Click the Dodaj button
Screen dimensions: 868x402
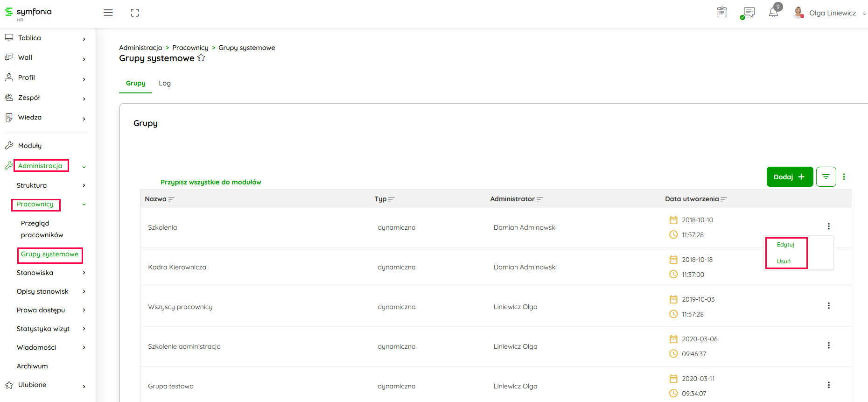(789, 177)
